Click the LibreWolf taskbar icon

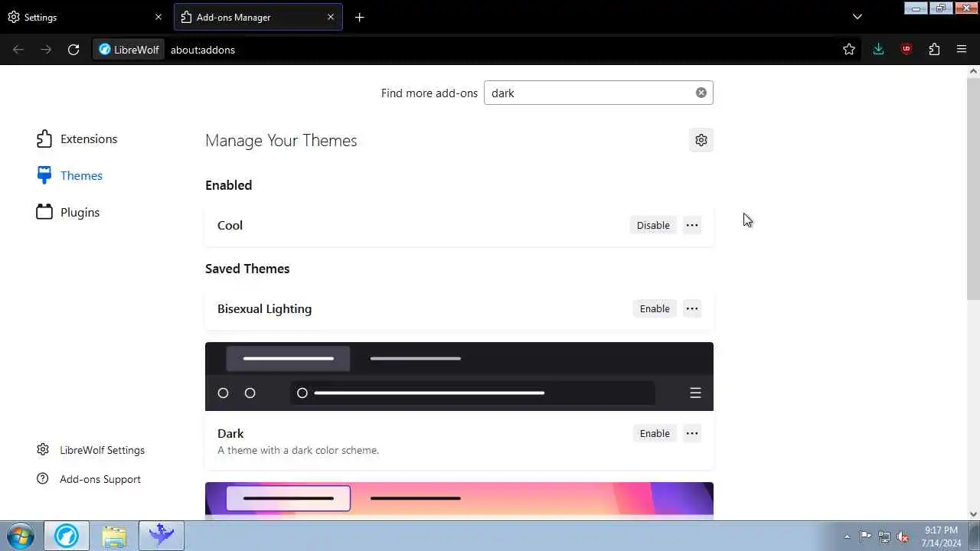(67, 536)
